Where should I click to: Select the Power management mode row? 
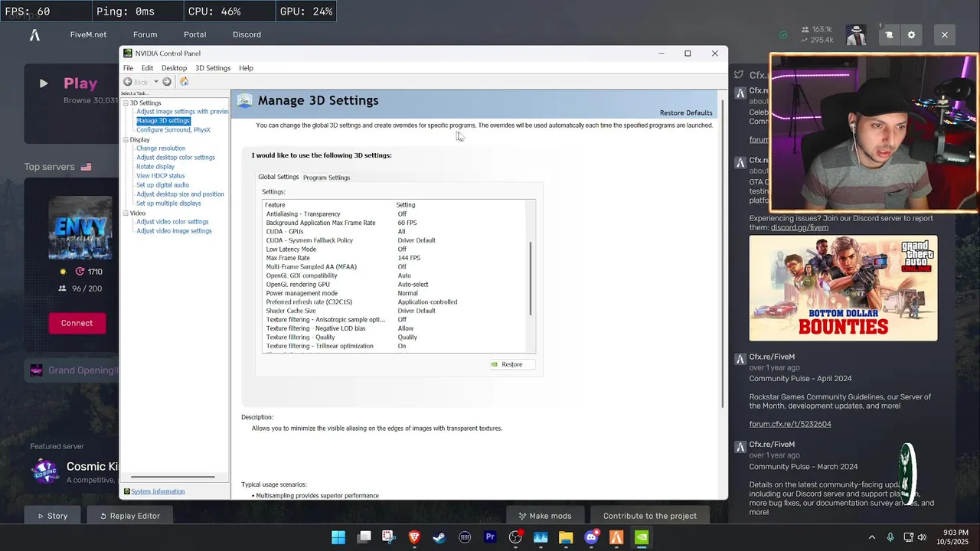[394, 293]
